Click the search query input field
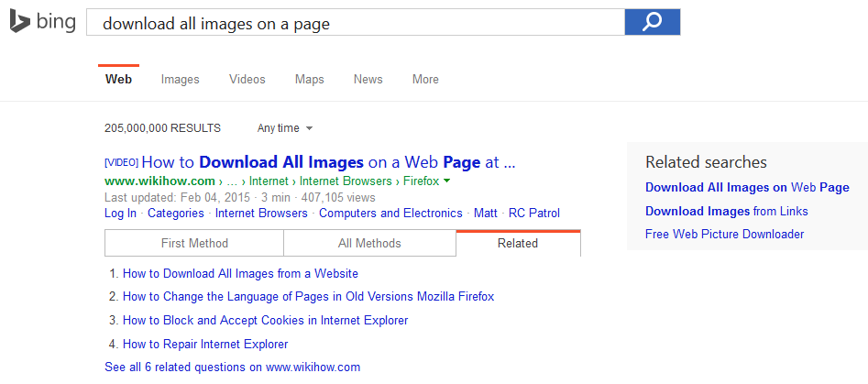Screen dimensions: 868x384 click(x=356, y=23)
